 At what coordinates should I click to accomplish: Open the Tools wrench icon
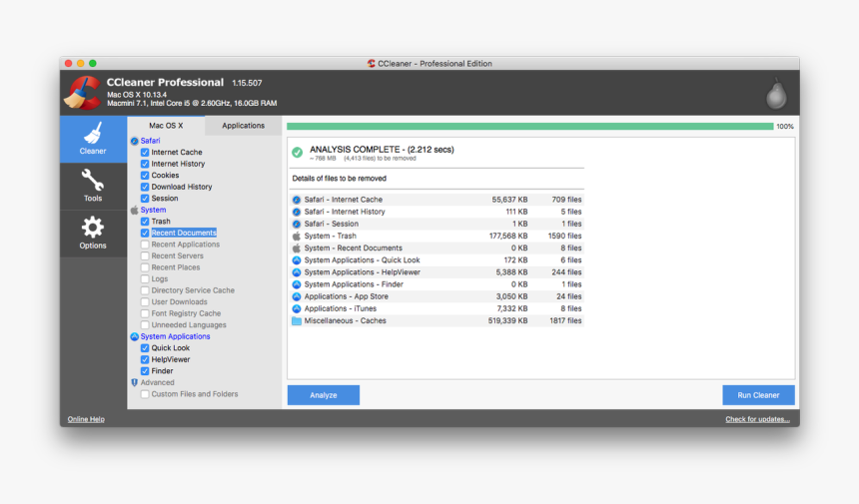[x=93, y=180]
